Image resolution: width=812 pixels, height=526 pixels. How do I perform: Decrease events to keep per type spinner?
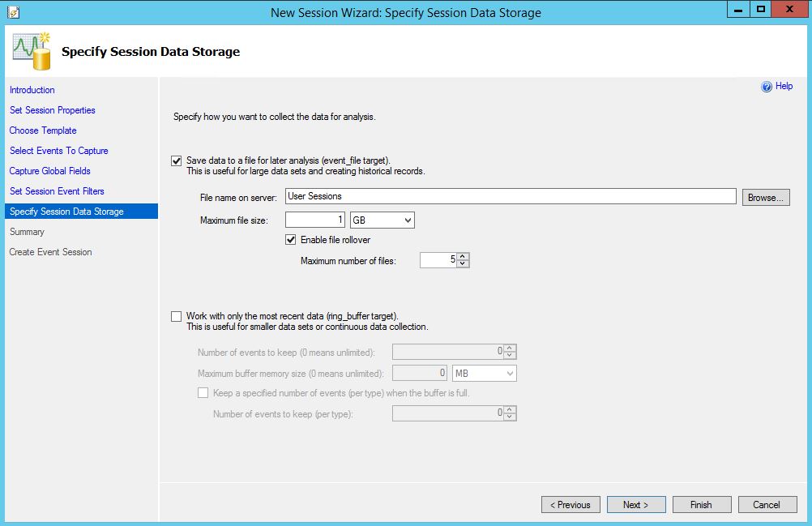(x=510, y=417)
